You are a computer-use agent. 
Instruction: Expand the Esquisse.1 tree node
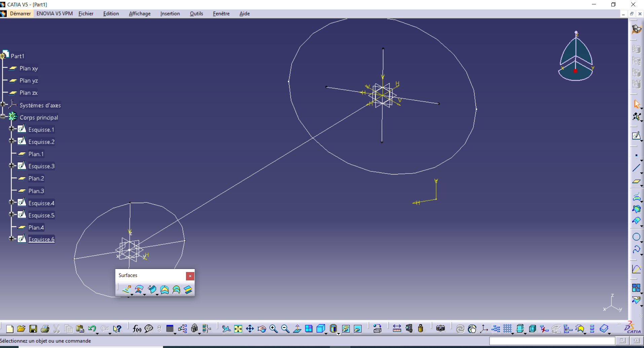pos(11,129)
